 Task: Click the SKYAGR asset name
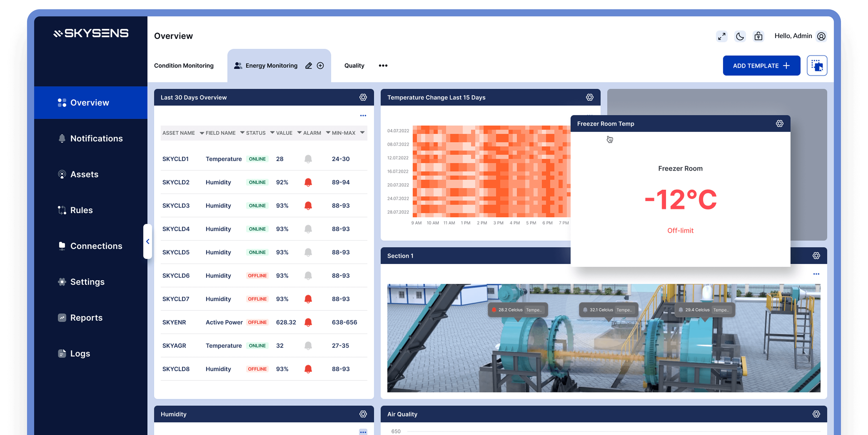(x=174, y=346)
